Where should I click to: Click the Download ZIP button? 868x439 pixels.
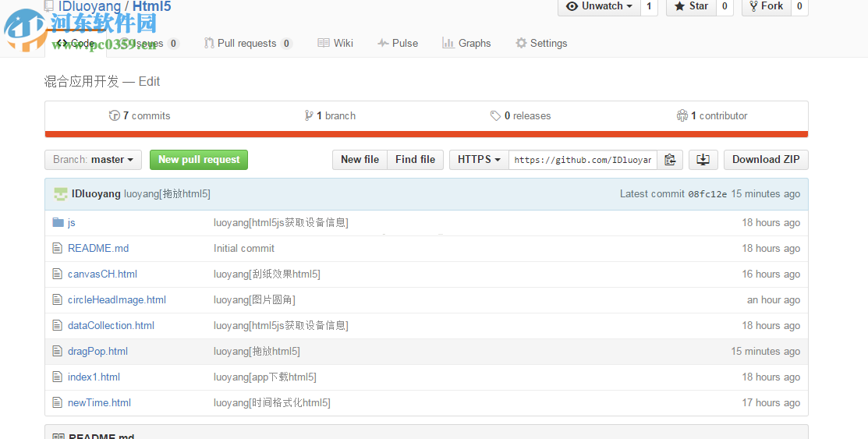tap(766, 159)
